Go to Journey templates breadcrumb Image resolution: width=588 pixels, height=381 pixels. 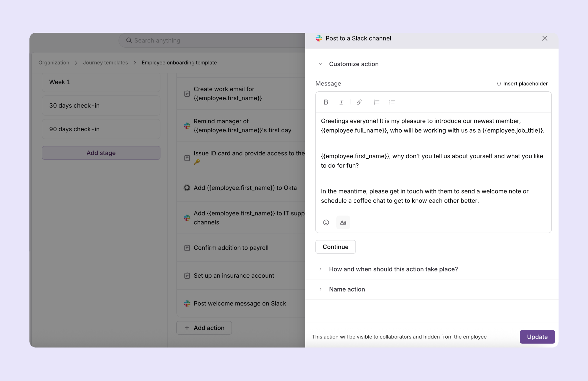[105, 63]
